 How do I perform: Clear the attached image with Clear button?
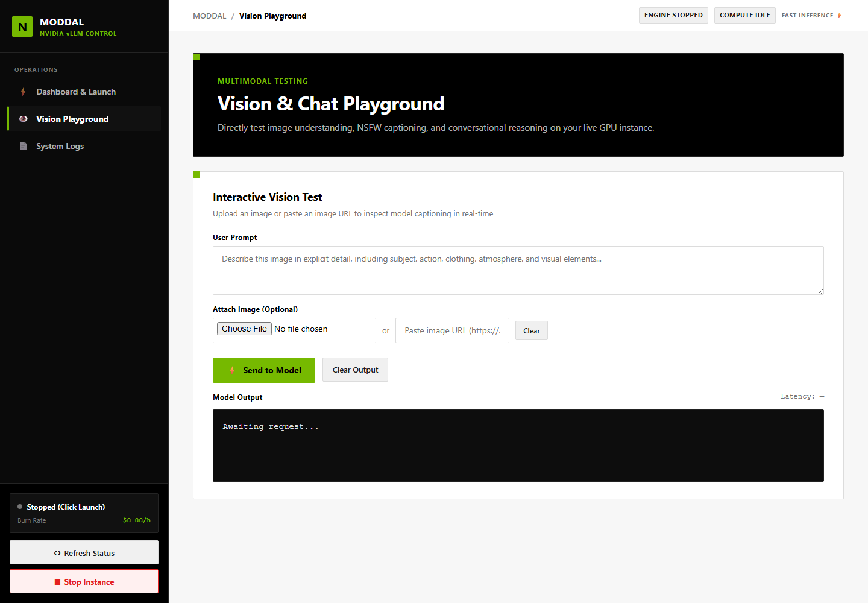[532, 330]
